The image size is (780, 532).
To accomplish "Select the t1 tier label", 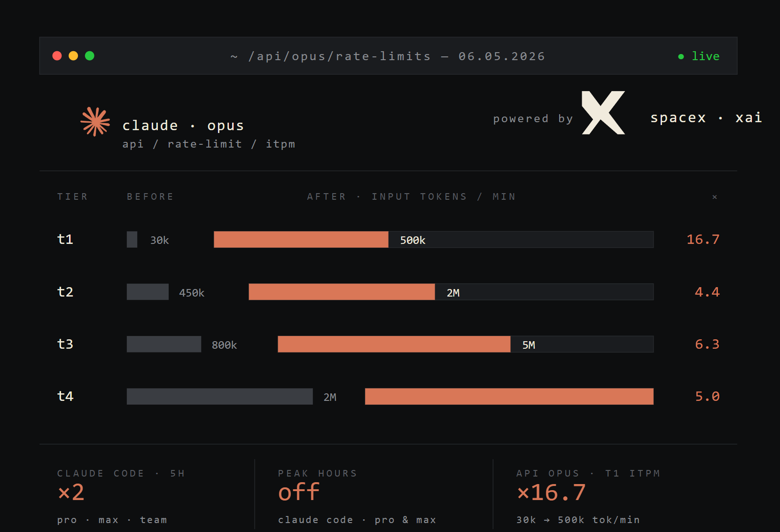I will click(x=65, y=239).
